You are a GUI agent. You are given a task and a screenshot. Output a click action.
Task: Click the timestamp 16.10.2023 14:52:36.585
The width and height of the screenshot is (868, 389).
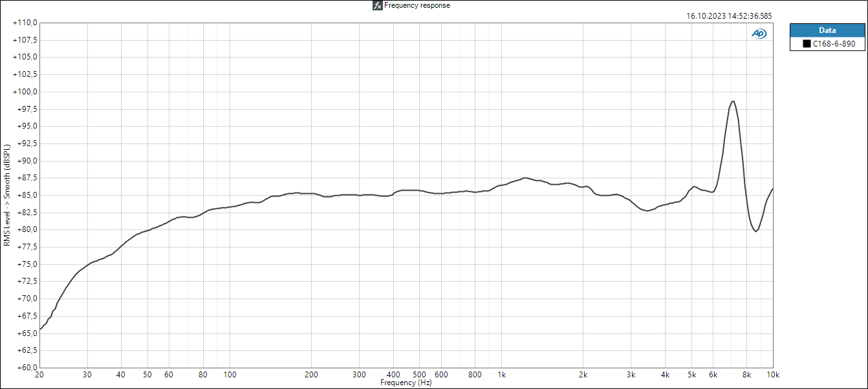click(729, 16)
